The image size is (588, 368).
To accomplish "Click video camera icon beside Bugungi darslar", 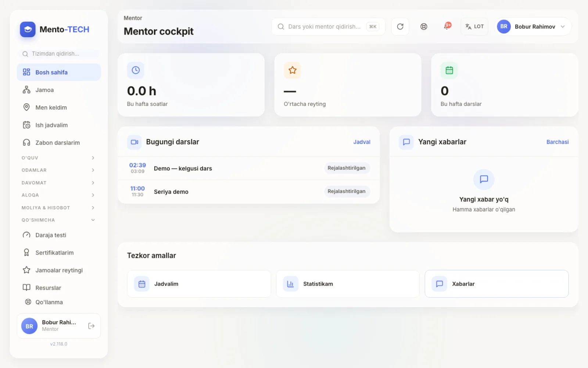I will coord(135,142).
